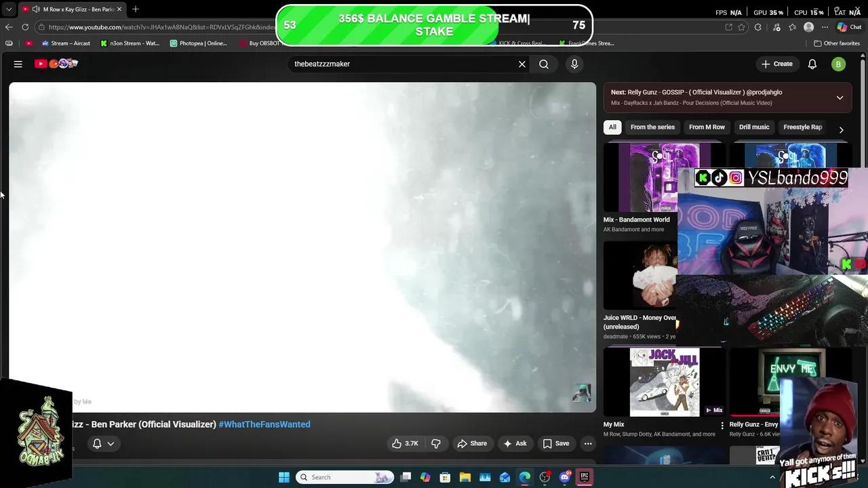This screenshot has width=868, height=488.
Task: Show hidden system tray icons chevron
Action: tap(772, 478)
